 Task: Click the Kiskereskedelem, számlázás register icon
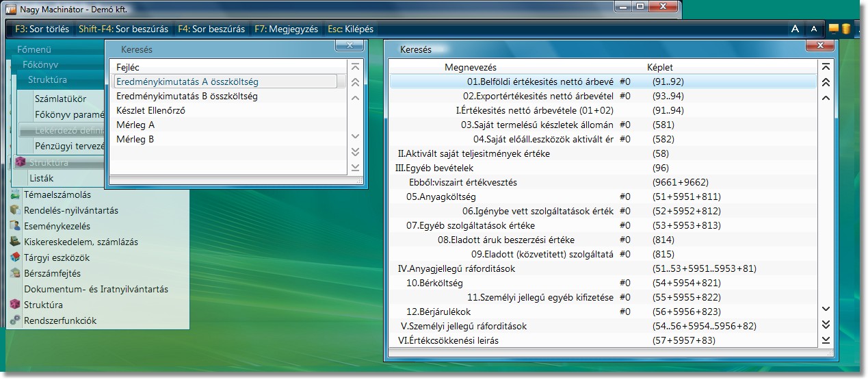pyautogui.click(x=16, y=242)
